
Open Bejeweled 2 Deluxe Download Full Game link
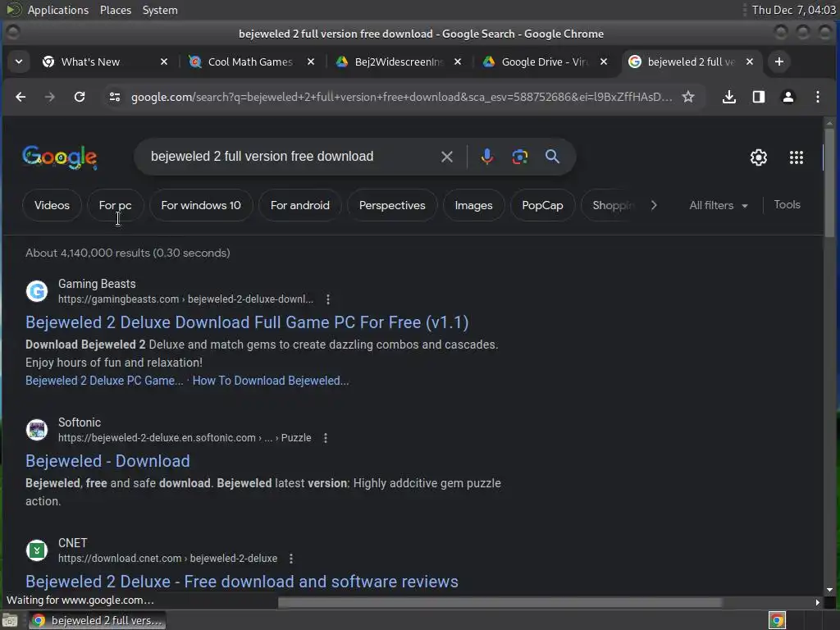pos(247,322)
